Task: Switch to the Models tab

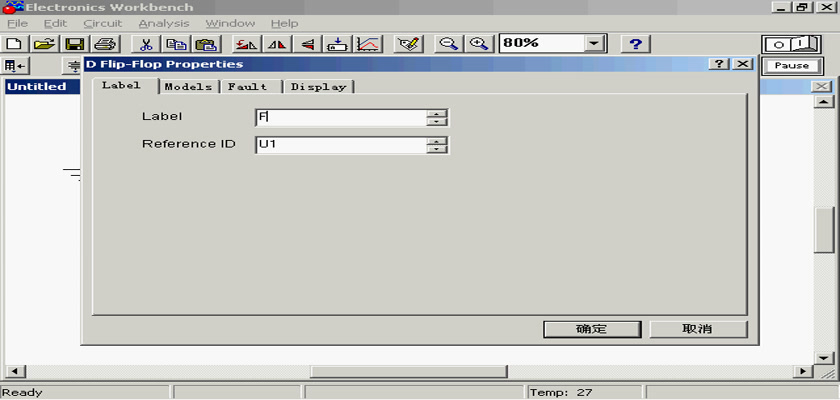Action: (x=188, y=87)
